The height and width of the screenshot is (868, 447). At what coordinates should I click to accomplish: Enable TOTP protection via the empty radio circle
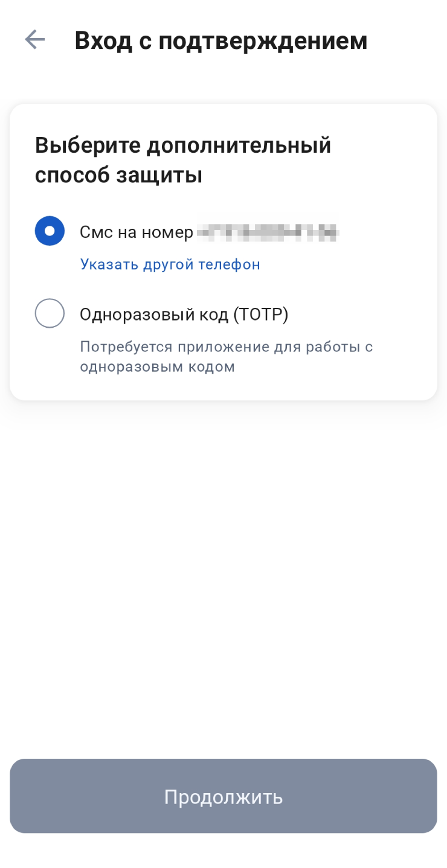(x=50, y=314)
